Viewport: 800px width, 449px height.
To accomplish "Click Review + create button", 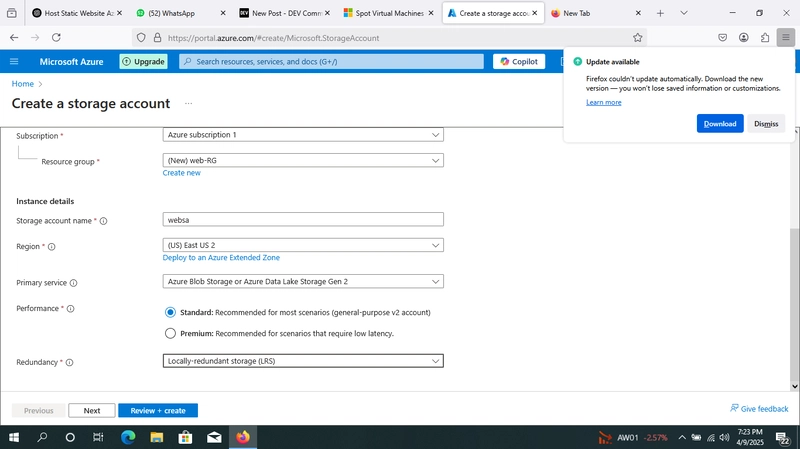I will (158, 410).
